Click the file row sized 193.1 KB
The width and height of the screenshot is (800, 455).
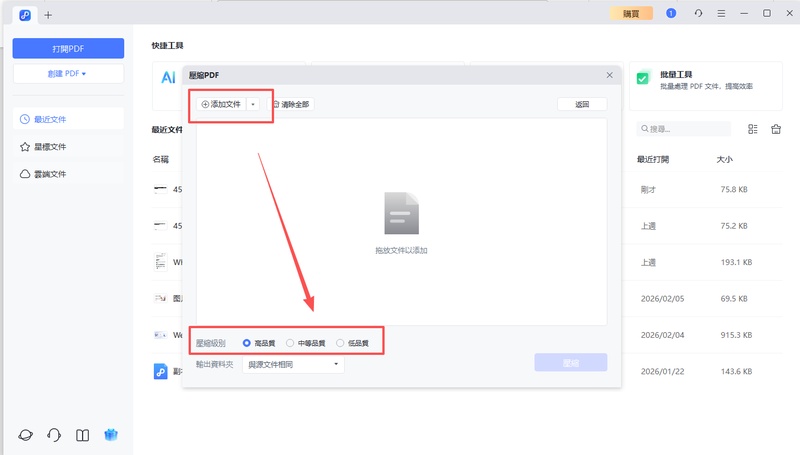pyautogui.click(x=704, y=262)
